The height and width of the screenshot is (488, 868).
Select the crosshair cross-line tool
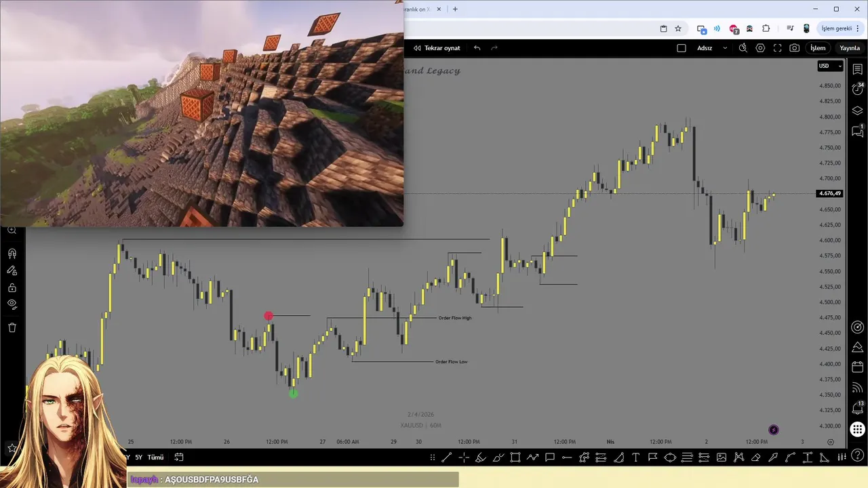(464, 457)
